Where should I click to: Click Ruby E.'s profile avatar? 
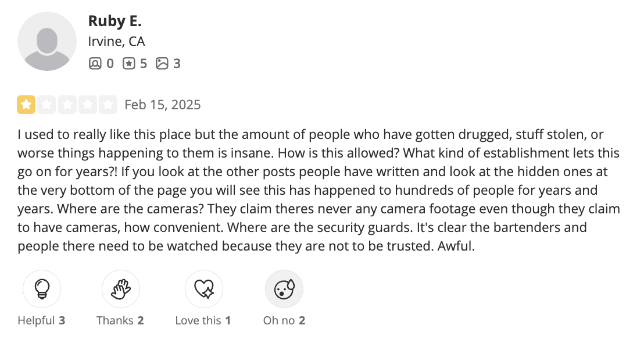tap(47, 41)
